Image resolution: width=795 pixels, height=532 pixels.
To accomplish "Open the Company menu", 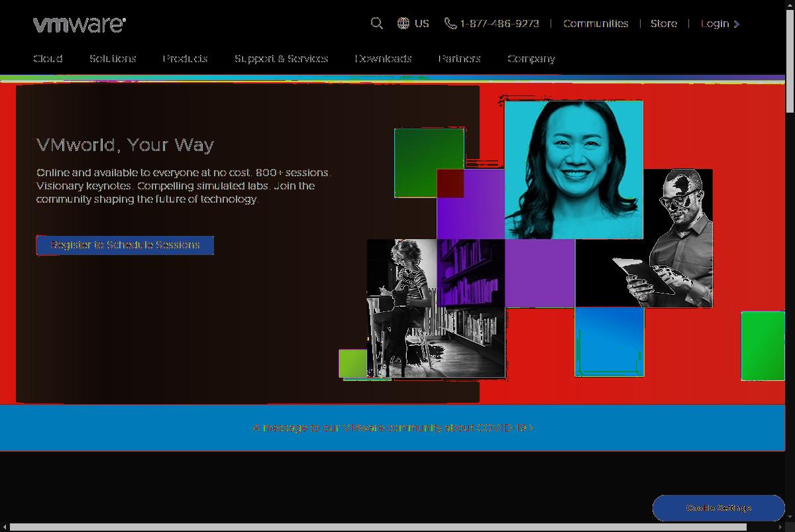I will tap(531, 59).
